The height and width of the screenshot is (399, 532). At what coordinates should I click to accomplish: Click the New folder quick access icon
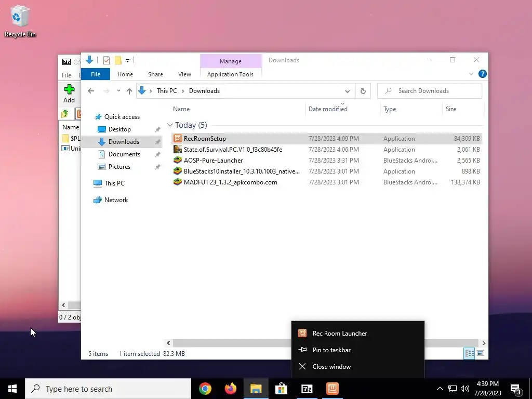click(118, 60)
